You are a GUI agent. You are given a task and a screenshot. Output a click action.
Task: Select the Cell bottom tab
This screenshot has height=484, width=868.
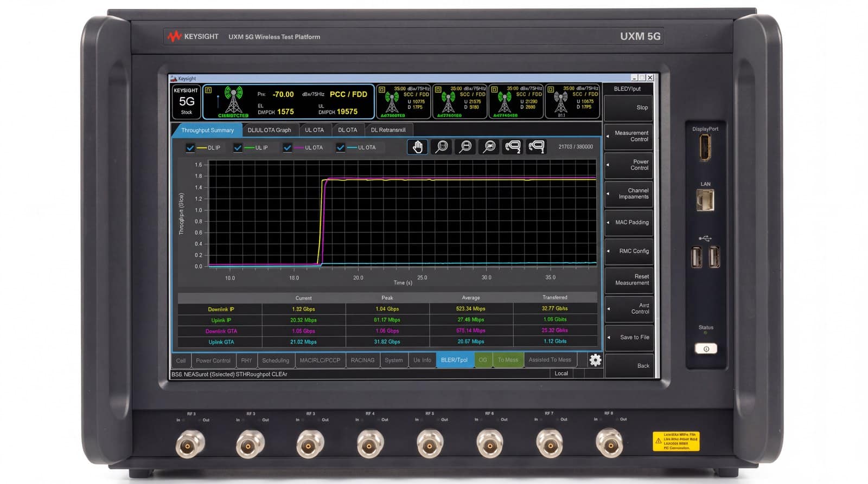(181, 360)
